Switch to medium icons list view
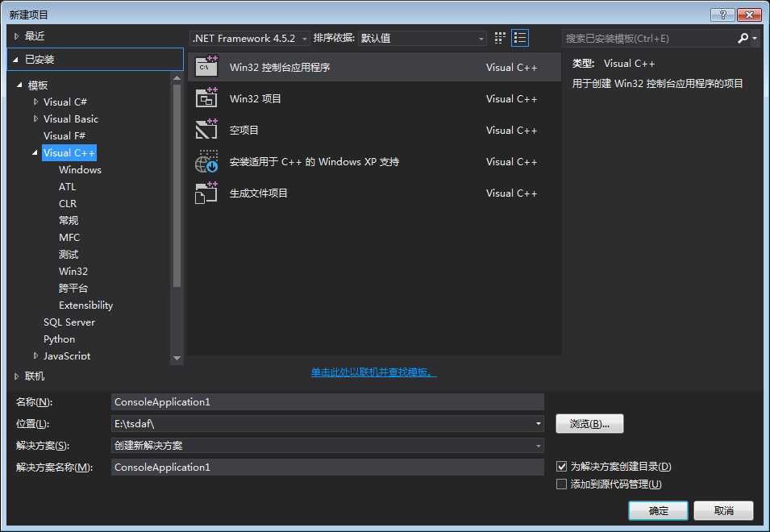The height and width of the screenshot is (532, 770). [519, 38]
